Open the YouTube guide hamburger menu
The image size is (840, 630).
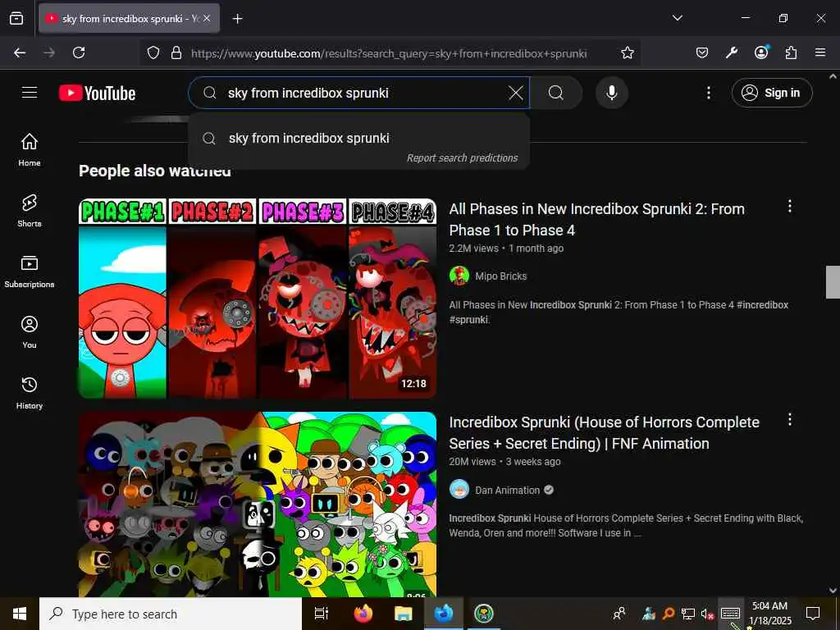pos(30,93)
